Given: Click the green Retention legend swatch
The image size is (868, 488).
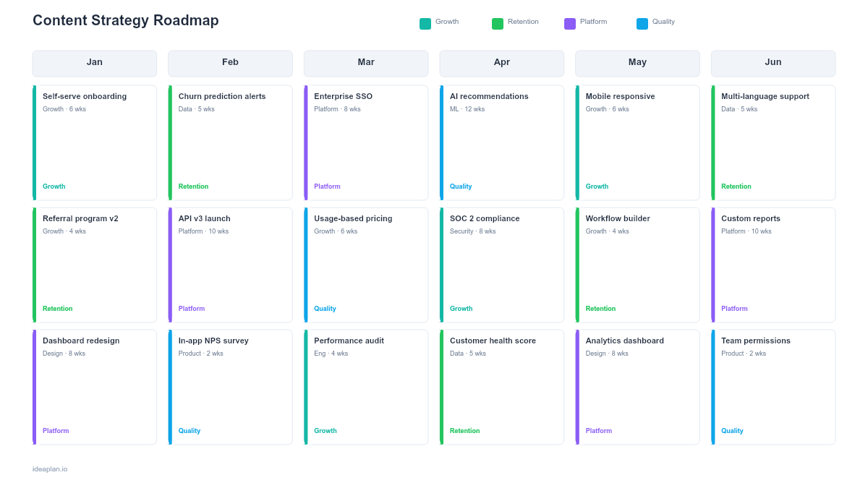Looking at the screenshot, I should pos(497,23).
